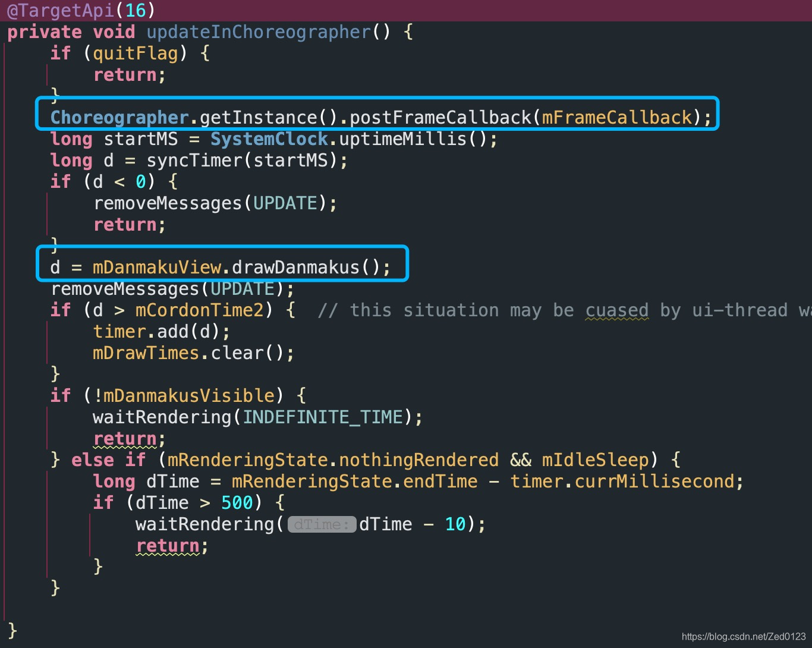Click uptimeMillis method call
Image resolution: width=812 pixels, height=648 pixels.
403,139
